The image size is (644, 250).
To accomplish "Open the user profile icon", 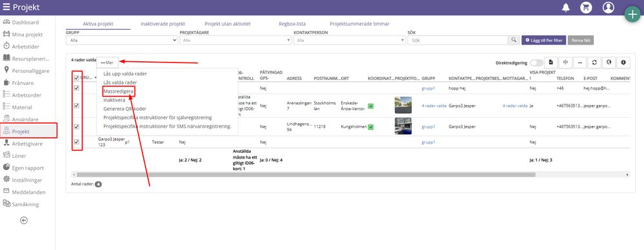I will (608, 7).
